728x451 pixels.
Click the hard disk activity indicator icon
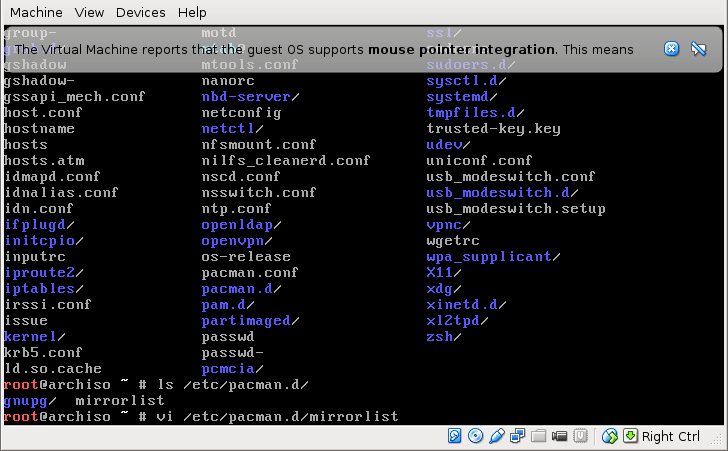(455, 436)
